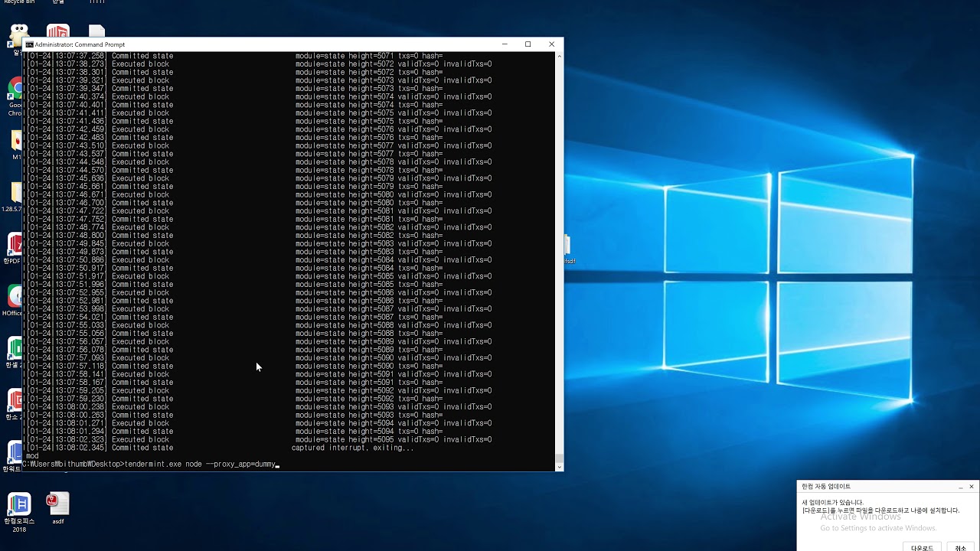Select the Google Chrome desktop shortcut
The image size is (980, 551).
point(15,98)
